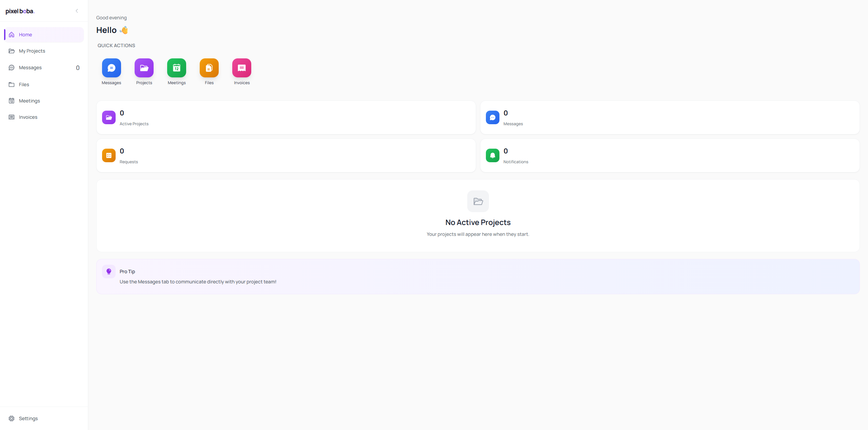Open the purple Projects quick action icon
868x430 pixels.
pyautogui.click(x=144, y=68)
